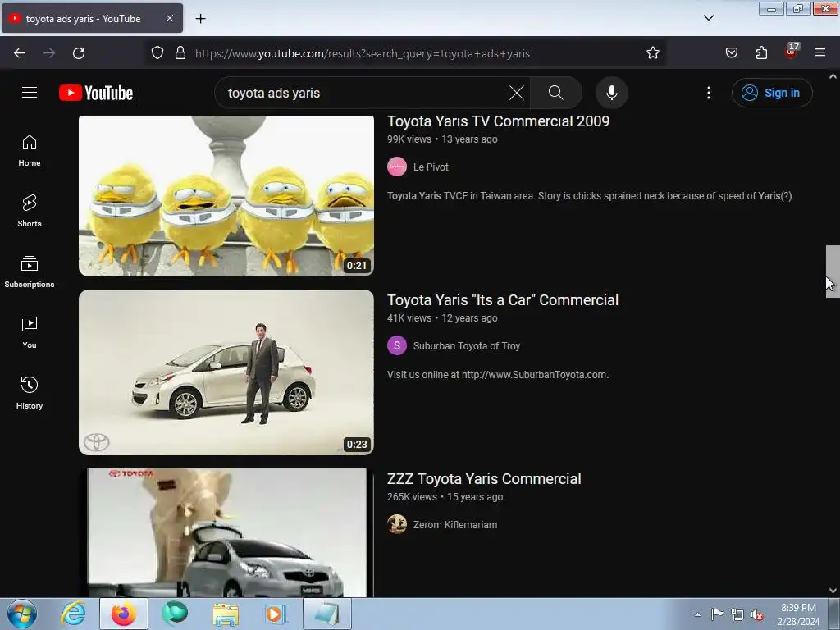Play the yellow chicks video thumbnail
This screenshot has height=630, width=840.
pos(226,195)
